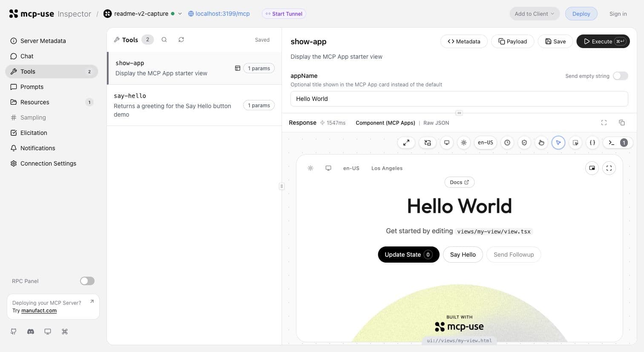The image size is (644, 352).
Task: Toggle the sun theme icon in preview toolbar
Action: coord(464,143)
